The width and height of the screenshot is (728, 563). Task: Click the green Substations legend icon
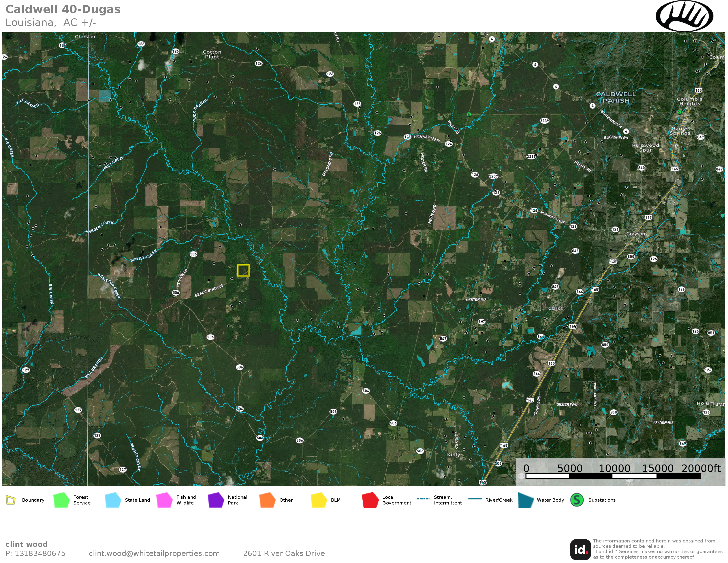click(x=577, y=500)
